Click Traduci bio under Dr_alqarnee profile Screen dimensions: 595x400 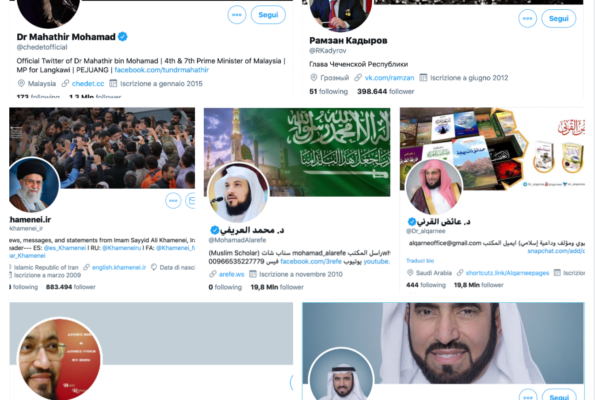point(420,261)
